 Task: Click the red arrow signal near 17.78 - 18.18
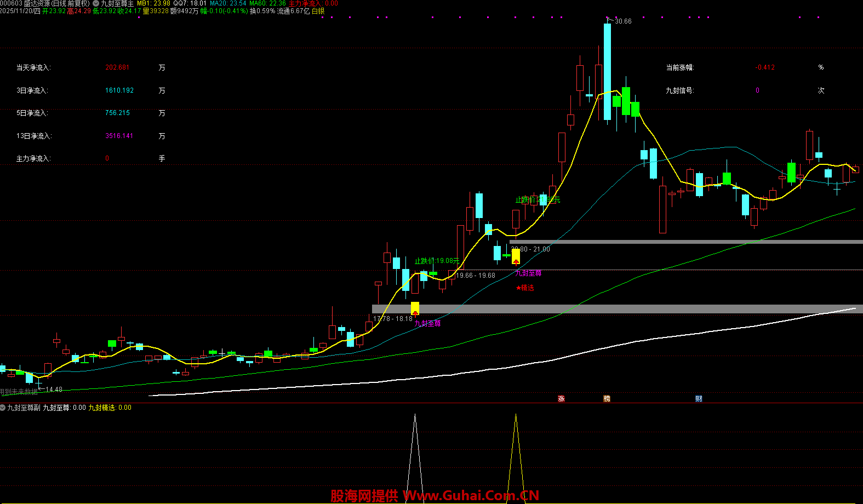coord(415,313)
